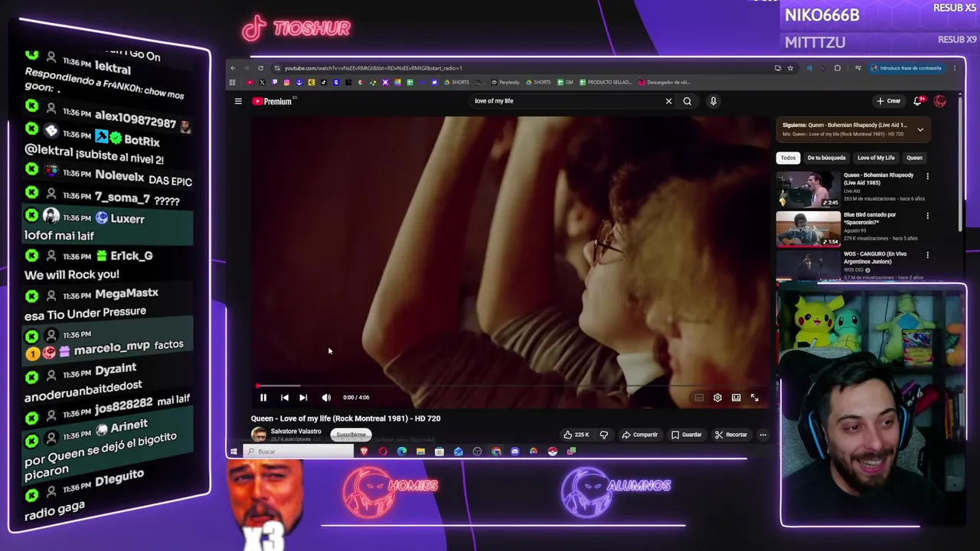This screenshot has height=551, width=980.
Task: Enter fullscreen mode
Action: point(755,398)
